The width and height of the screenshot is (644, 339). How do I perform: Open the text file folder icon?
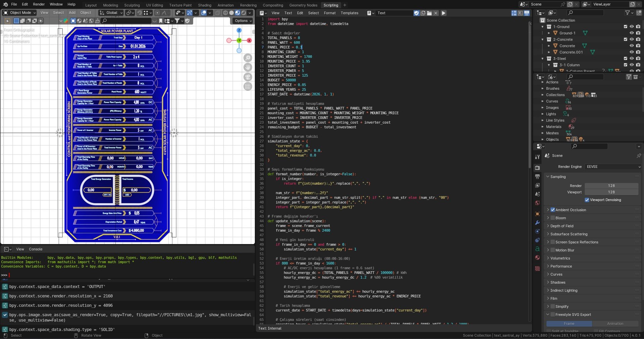(429, 13)
